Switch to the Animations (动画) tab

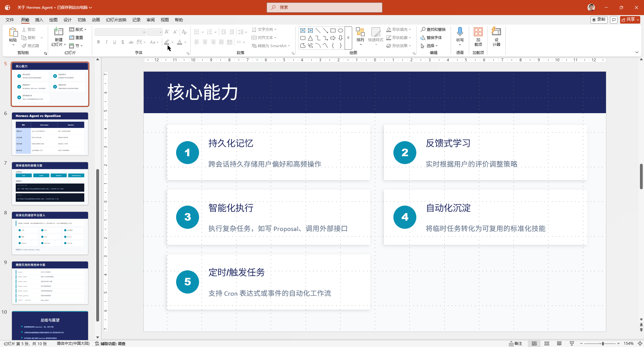click(96, 20)
